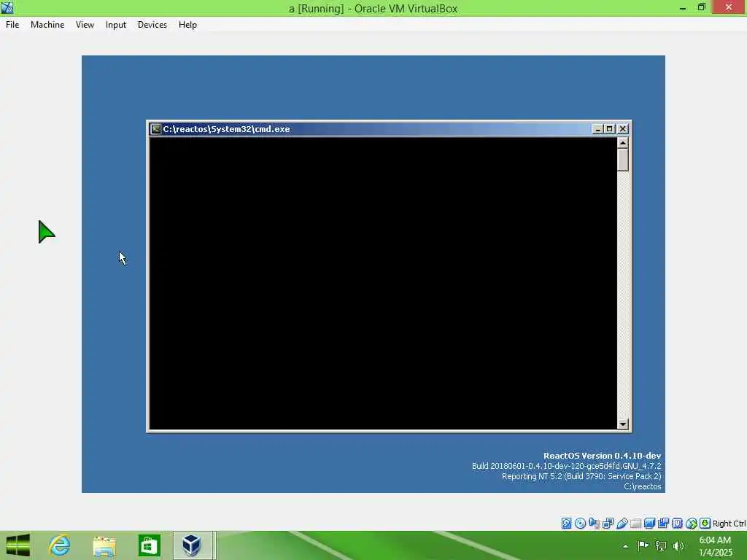747x560 pixels.
Task: Click the cmd.exe vertical scrollbar thumb
Action: [x=623, y=160]
